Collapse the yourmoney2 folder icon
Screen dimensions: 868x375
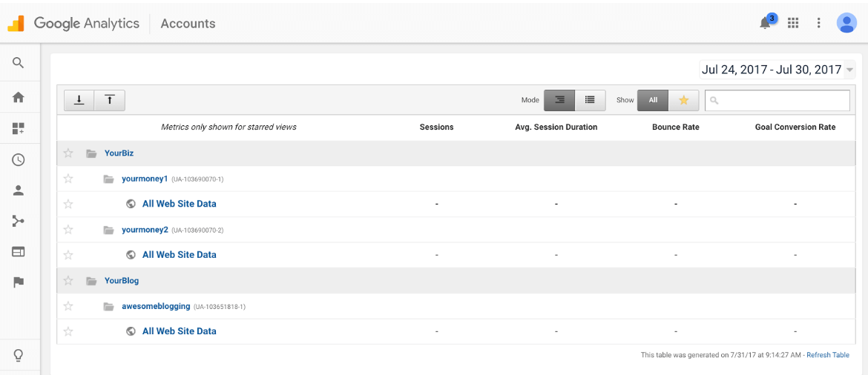coord(109,230)
